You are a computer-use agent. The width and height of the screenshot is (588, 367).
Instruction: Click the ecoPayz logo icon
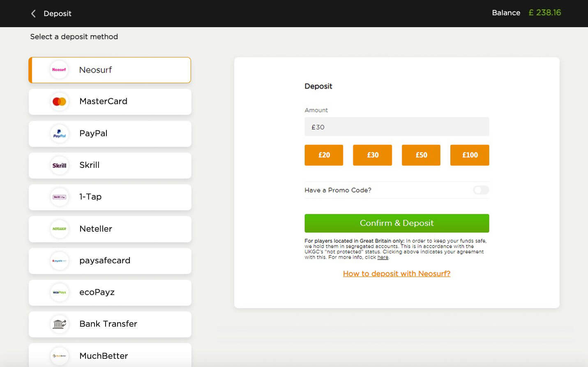pos(59,293)
